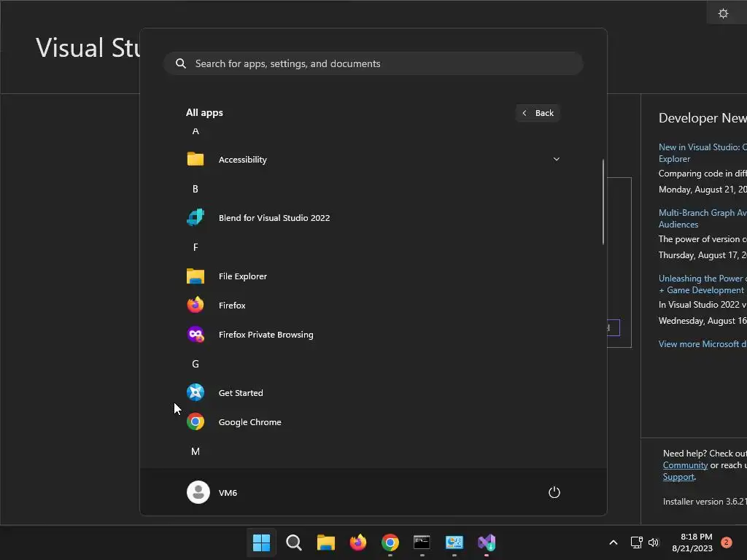Click the Blend for Visual Studio 2022 icon

196,217
